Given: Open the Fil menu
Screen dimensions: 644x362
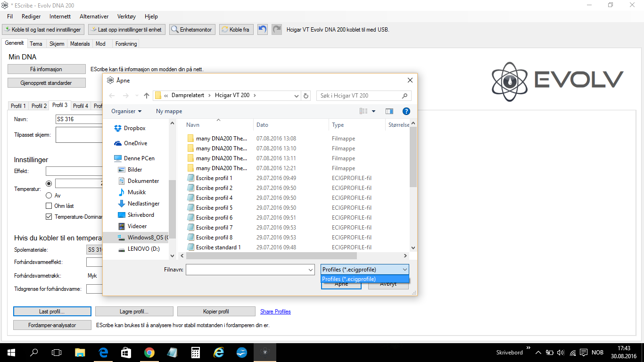Looking at the screenshot, I should pyautogui.click(x=10, y=16).
